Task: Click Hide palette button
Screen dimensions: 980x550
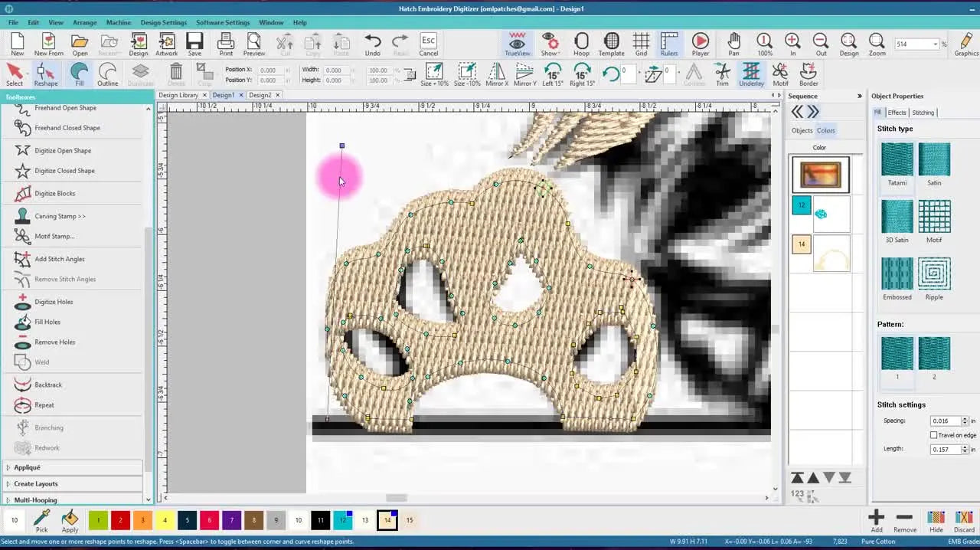Action: [x=936, y=521]
